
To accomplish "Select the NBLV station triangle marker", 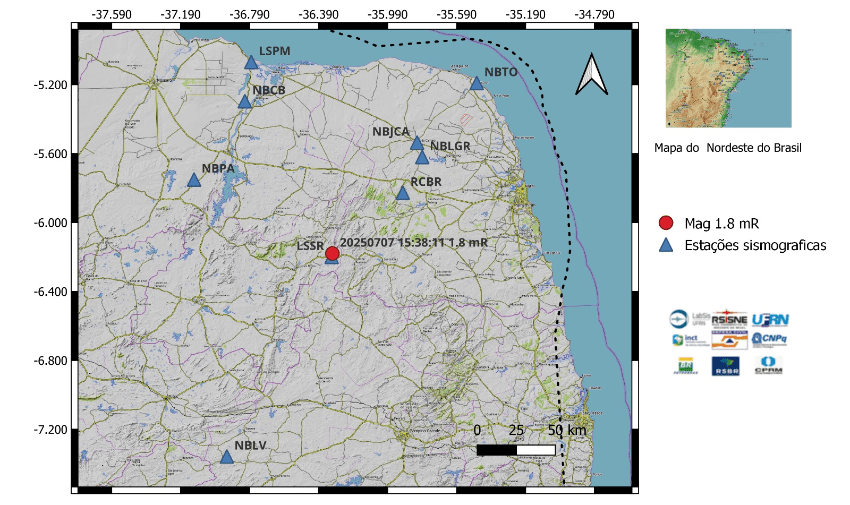I will pyautogui.click(x=227, y=457).
